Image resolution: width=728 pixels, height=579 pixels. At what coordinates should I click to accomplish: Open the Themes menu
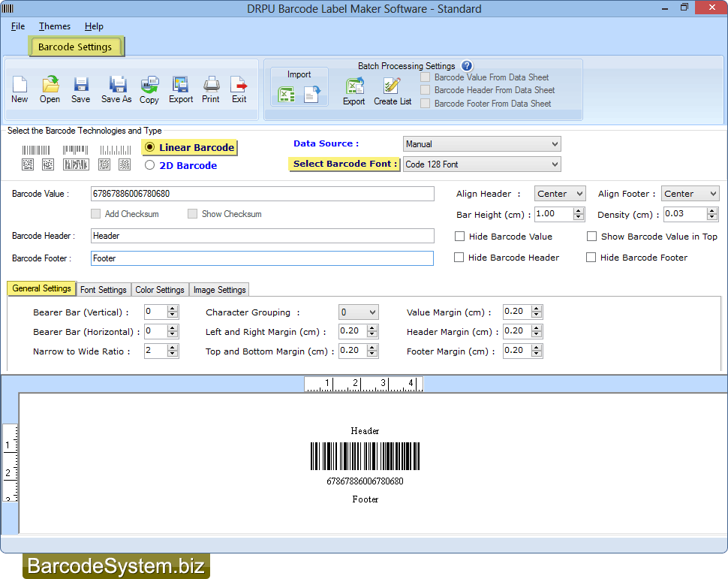point(54,26)
